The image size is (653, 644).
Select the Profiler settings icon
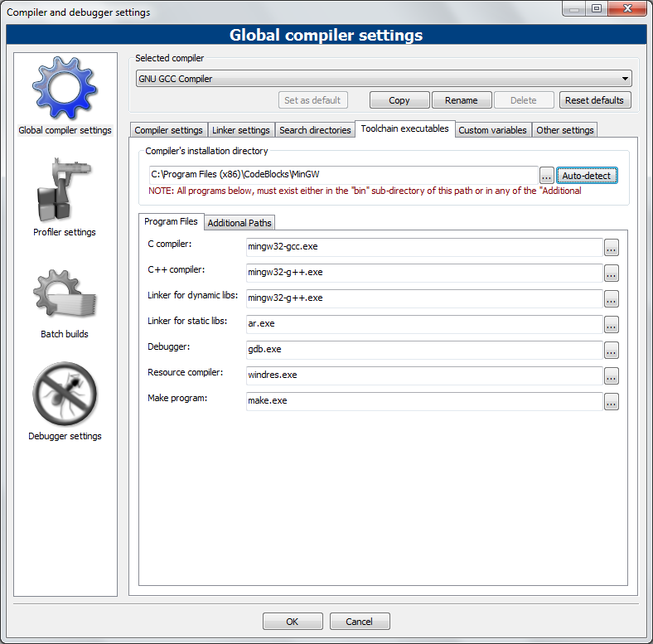click(65, 191)
